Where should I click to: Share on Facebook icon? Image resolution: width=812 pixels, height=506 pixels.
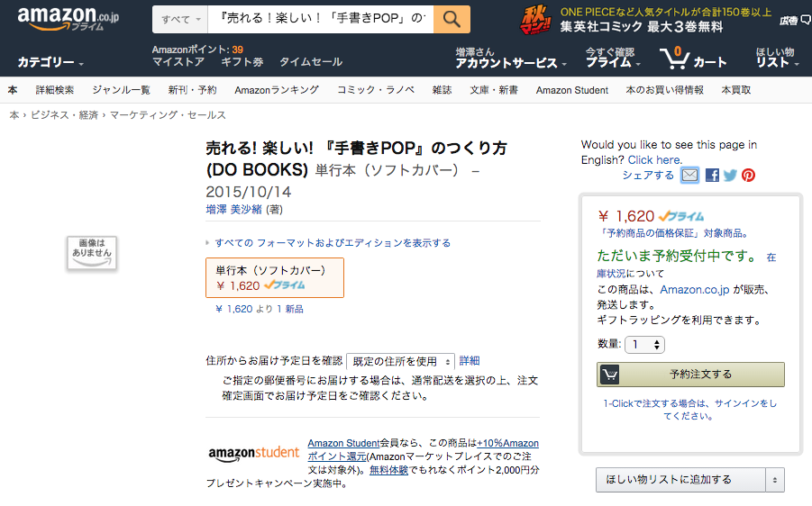click(712, 176)
